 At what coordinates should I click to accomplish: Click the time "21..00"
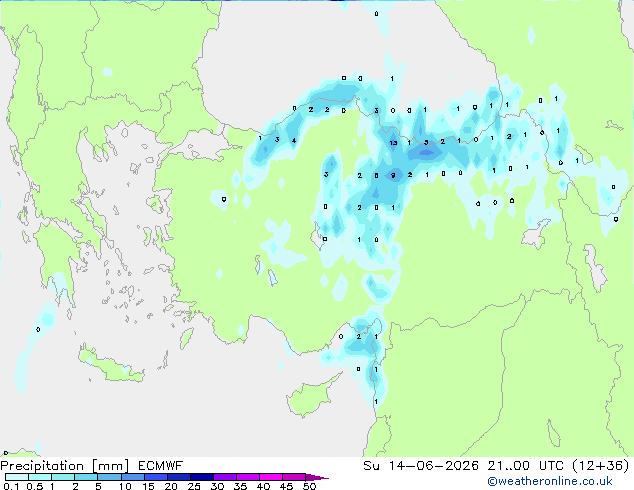click(509, 466)
